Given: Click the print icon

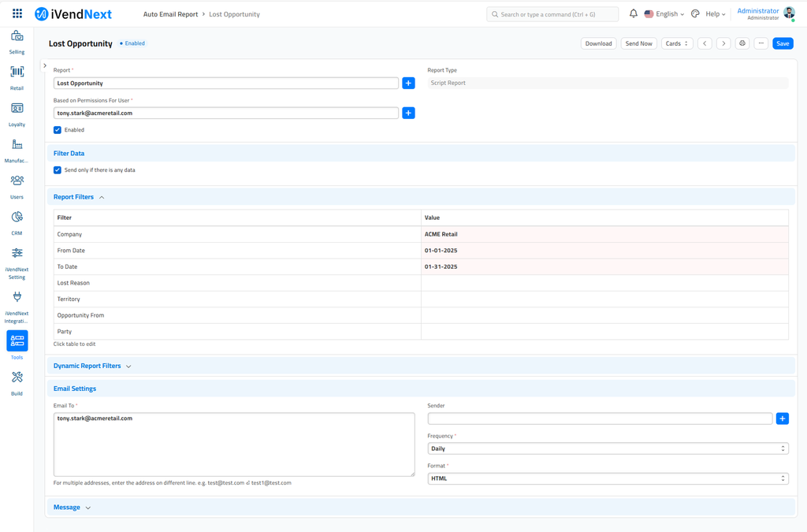Looking at the screenshot, I should tap(742, 43).
